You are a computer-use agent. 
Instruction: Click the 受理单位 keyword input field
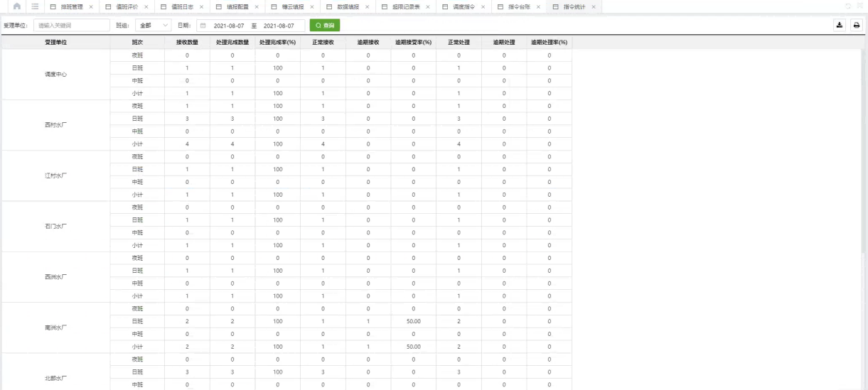[72, 26]
